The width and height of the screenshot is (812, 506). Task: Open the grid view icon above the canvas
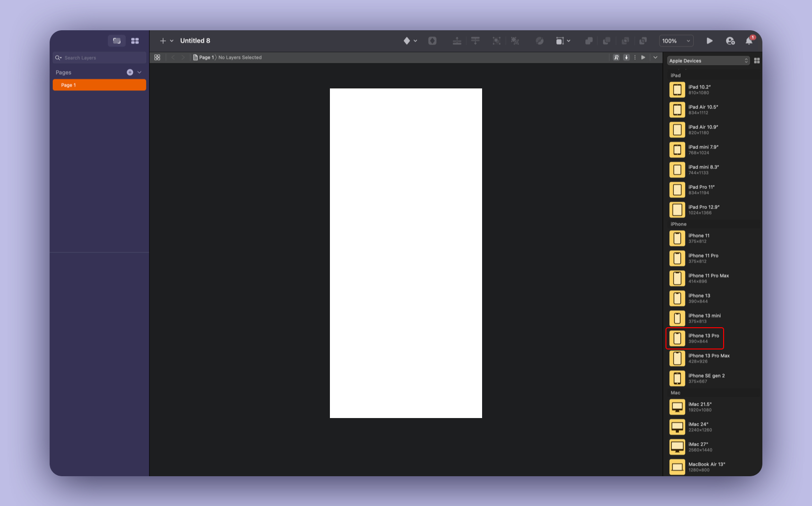pos(157,57)
